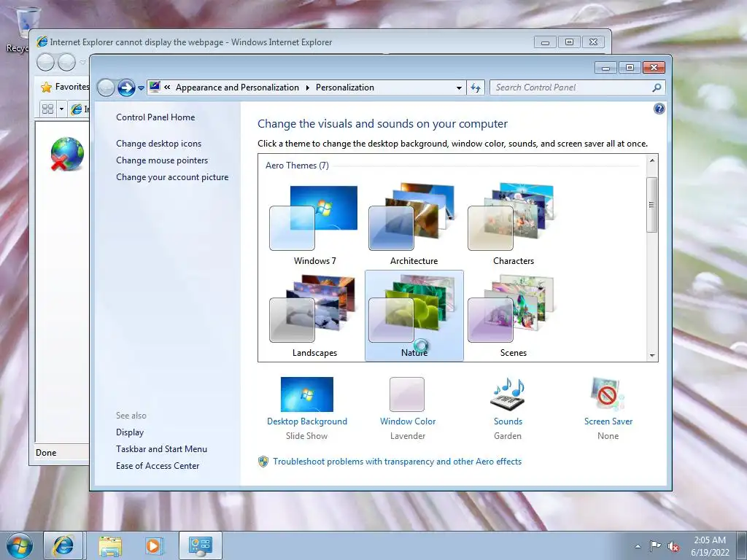Click the Favorites star in Internet Explorer
Viewport: 747px width, 560px height.
click(x=46, y=87)
